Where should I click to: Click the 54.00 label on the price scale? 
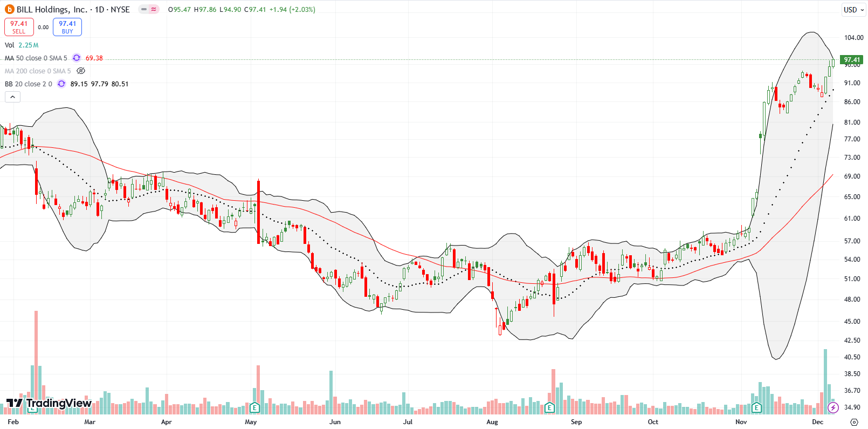click(852, 260)
